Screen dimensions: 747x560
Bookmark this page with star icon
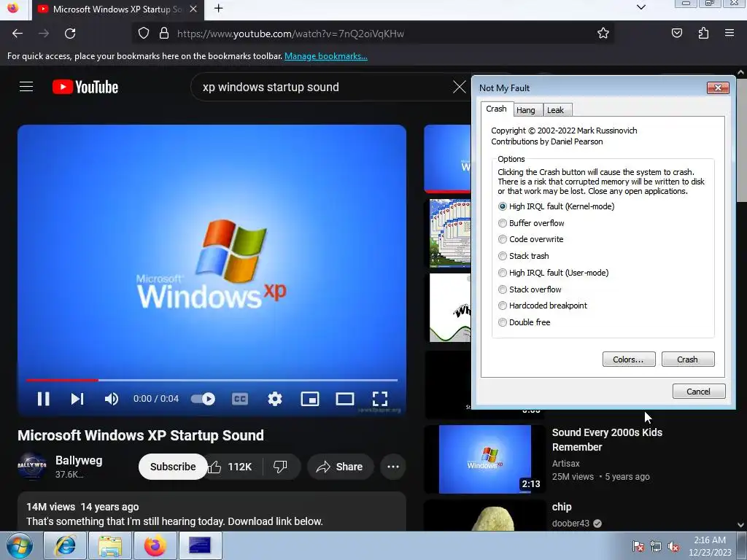click(x=603, y=34)
